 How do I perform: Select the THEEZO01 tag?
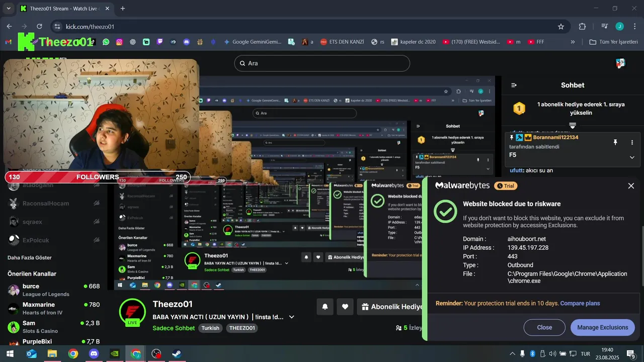pos(242,328)
